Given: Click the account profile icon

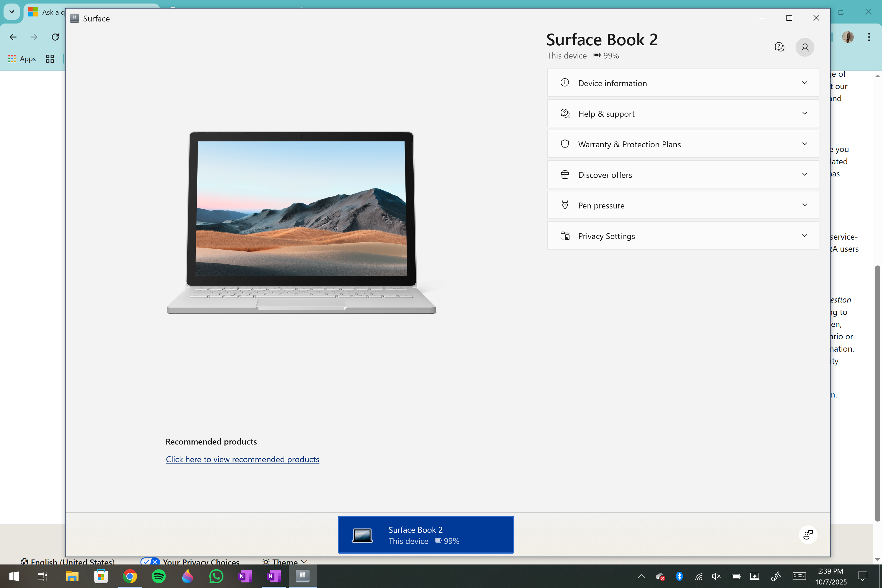Looking at the screenshot, I should click(x=804, y=47).
